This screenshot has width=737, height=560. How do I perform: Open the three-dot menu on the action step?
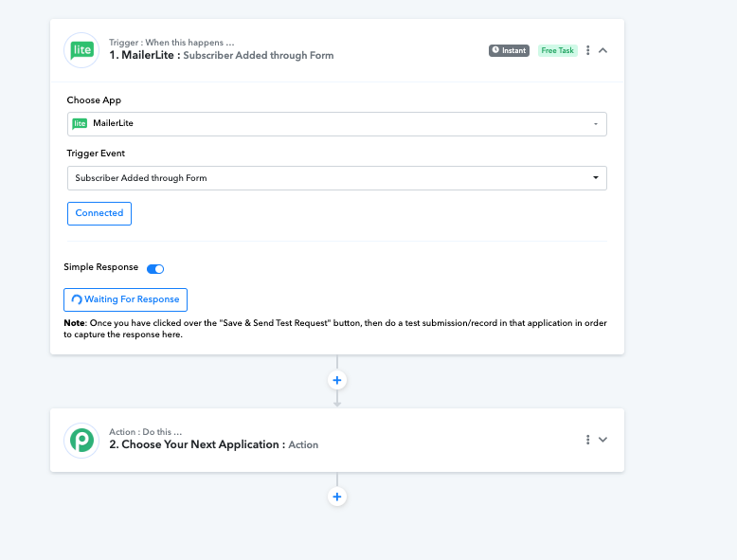(x=587, y=440)
